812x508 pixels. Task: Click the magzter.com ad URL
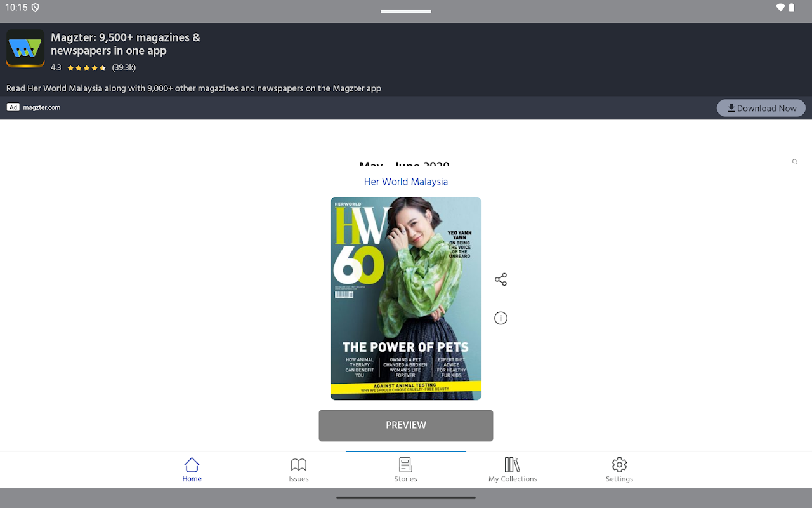42,107
